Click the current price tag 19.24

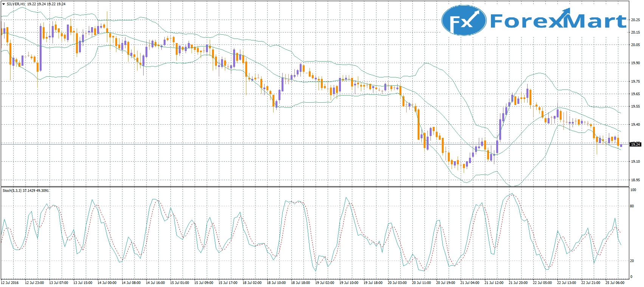pos(635,144)
